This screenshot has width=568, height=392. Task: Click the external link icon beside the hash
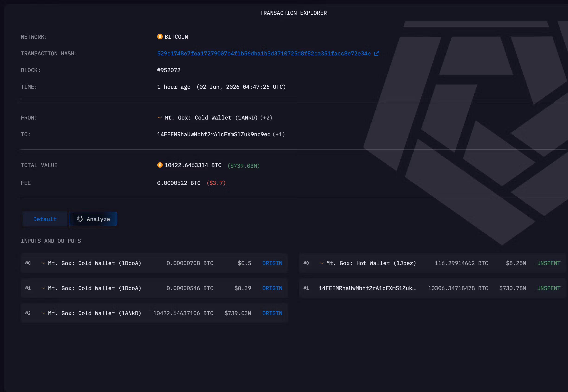(x=376, y=53)
